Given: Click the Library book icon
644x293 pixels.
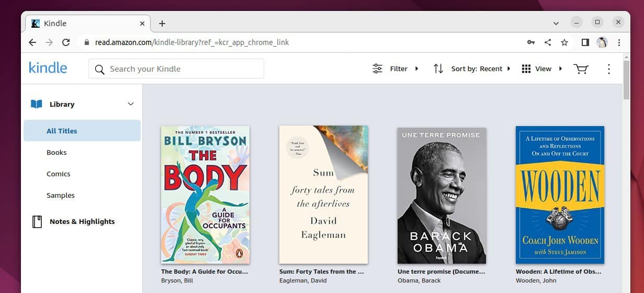Looking at the screenshot, I should [36, 104].
